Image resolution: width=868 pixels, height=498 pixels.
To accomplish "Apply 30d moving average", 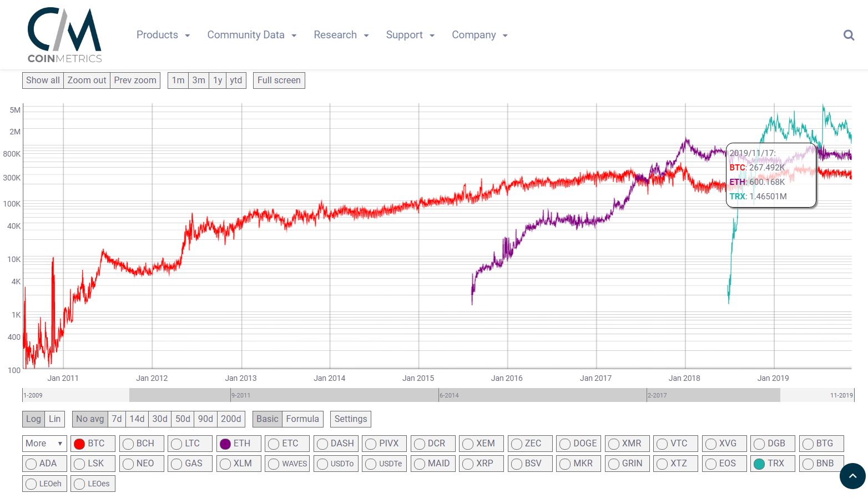I will [160, 419].
